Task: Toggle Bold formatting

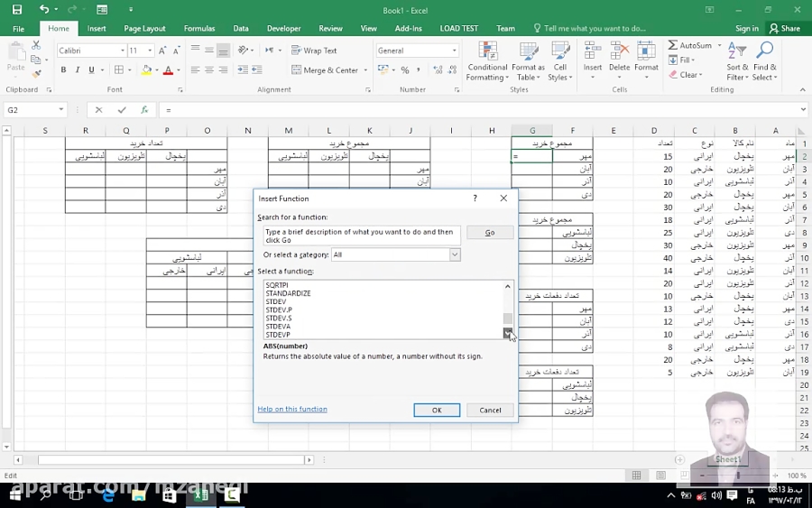Action: click(63, 69)
